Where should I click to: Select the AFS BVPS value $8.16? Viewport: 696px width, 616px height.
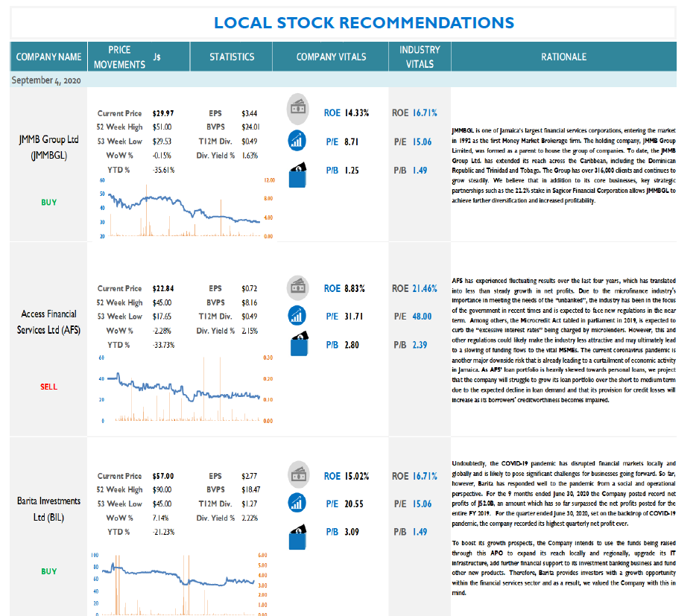249,302
